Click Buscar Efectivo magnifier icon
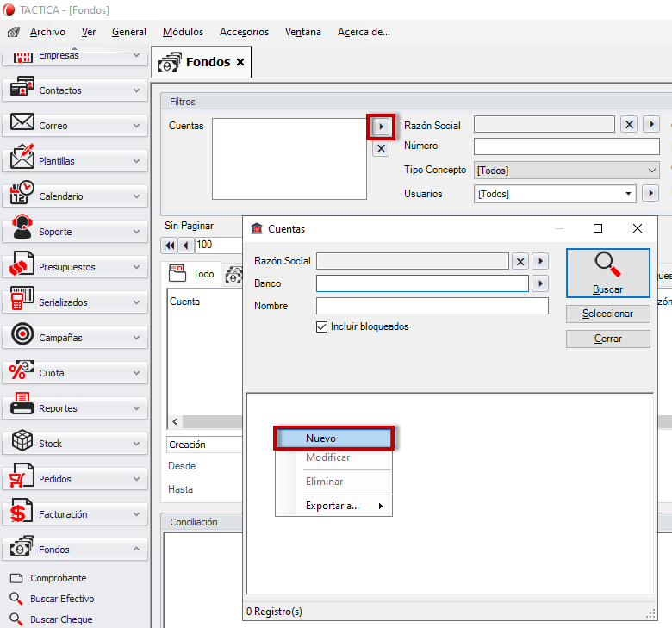The image size is (672, 628). (16, 599)
